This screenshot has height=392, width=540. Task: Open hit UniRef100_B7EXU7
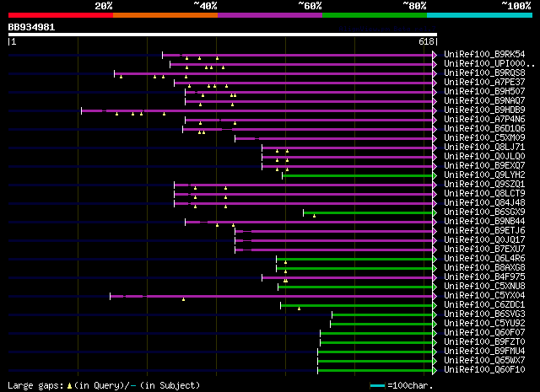coord(484,250)
